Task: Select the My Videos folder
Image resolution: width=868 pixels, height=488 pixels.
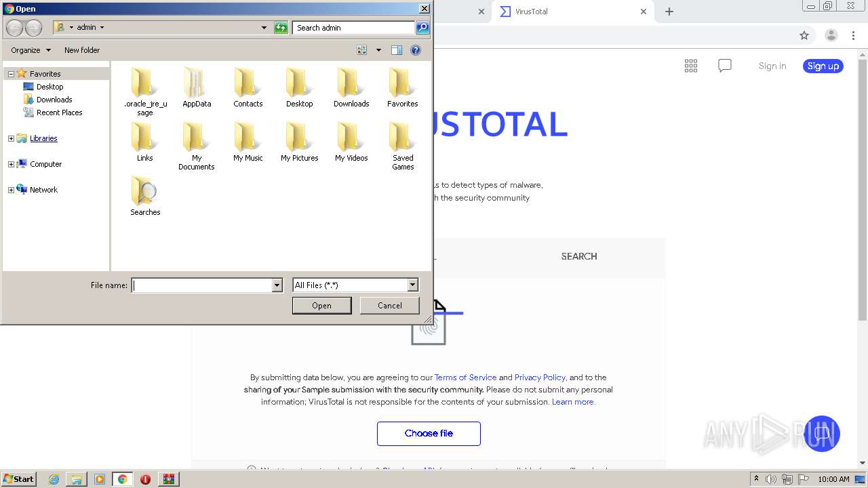Action: click(351, 142)
